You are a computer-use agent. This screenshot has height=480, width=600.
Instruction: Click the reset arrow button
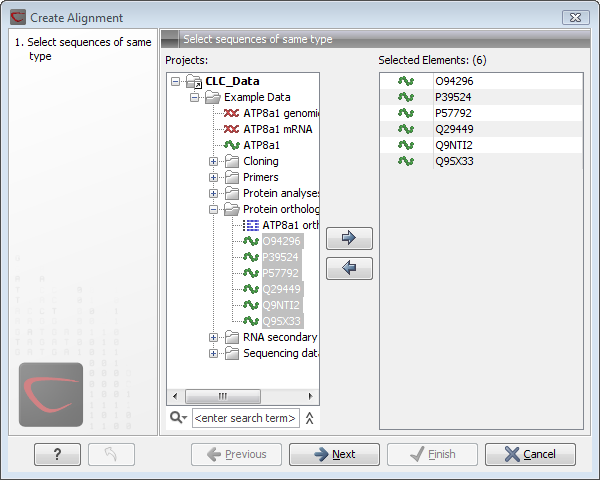[111, 454]
